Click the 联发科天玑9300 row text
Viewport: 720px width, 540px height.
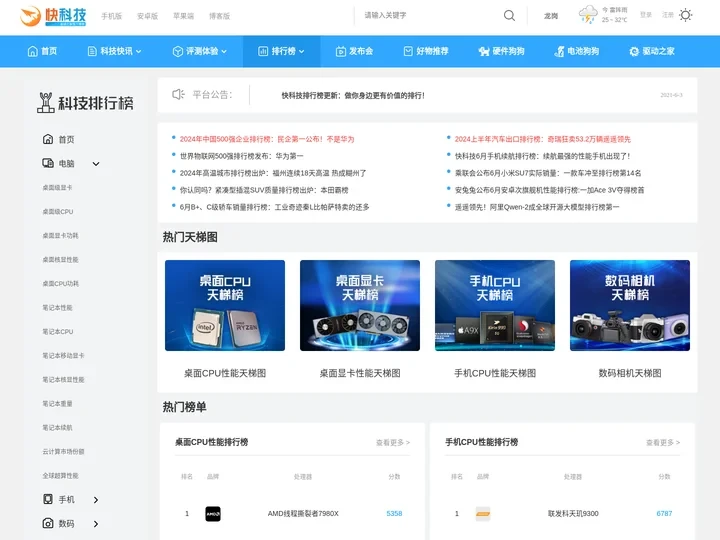(573, 513)
